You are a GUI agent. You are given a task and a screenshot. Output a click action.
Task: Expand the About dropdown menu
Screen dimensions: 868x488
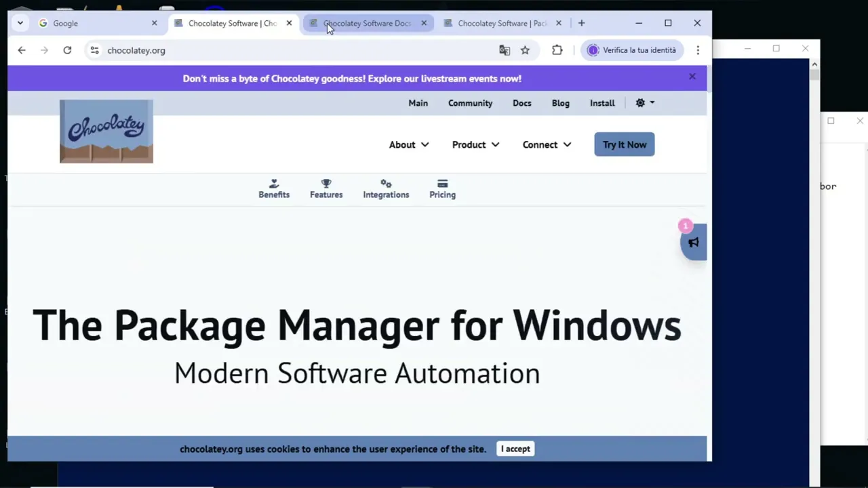point(409,144)
